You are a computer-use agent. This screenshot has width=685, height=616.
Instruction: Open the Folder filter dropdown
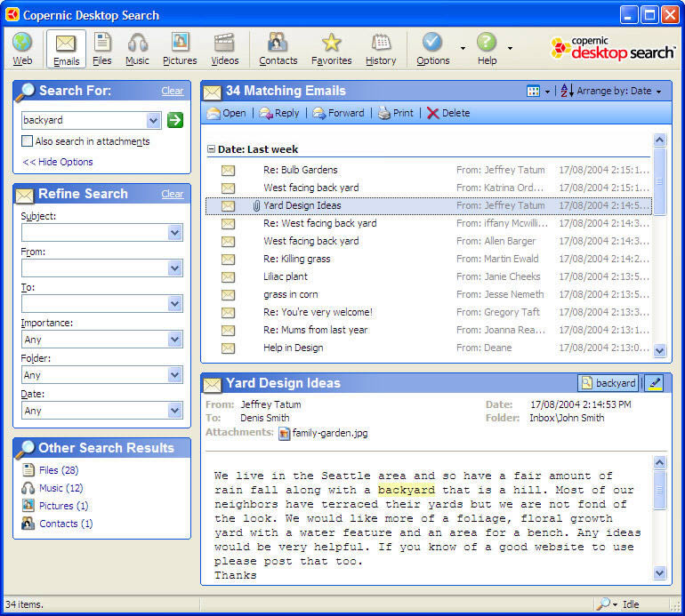pyautogui.click(x=174, y=375)
